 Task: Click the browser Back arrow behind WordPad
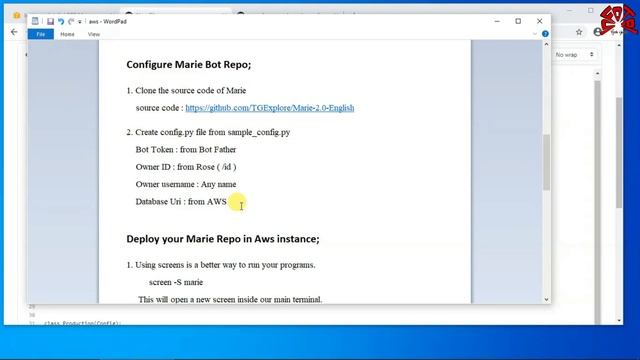pos(14,32)
